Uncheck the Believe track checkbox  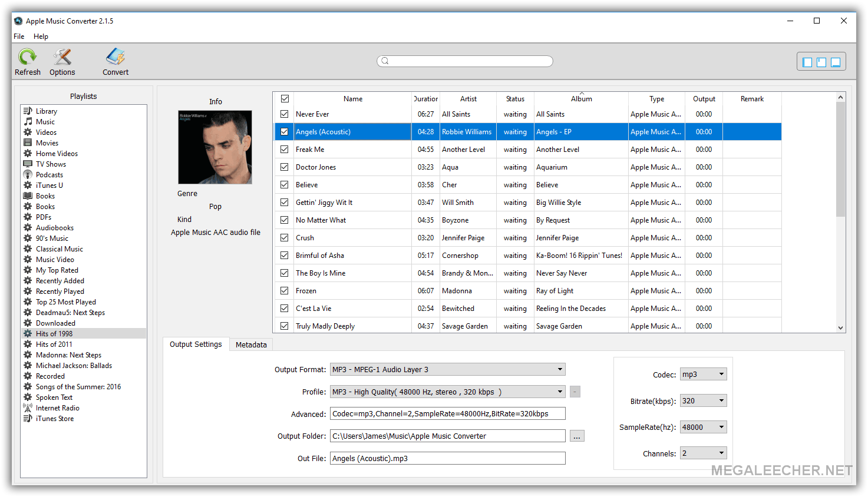click(x=285, y=185)
